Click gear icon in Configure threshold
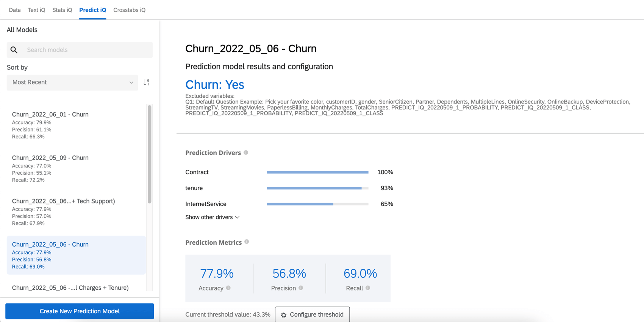The height and width of the screenshot is (322, 644). click(283, 315)
